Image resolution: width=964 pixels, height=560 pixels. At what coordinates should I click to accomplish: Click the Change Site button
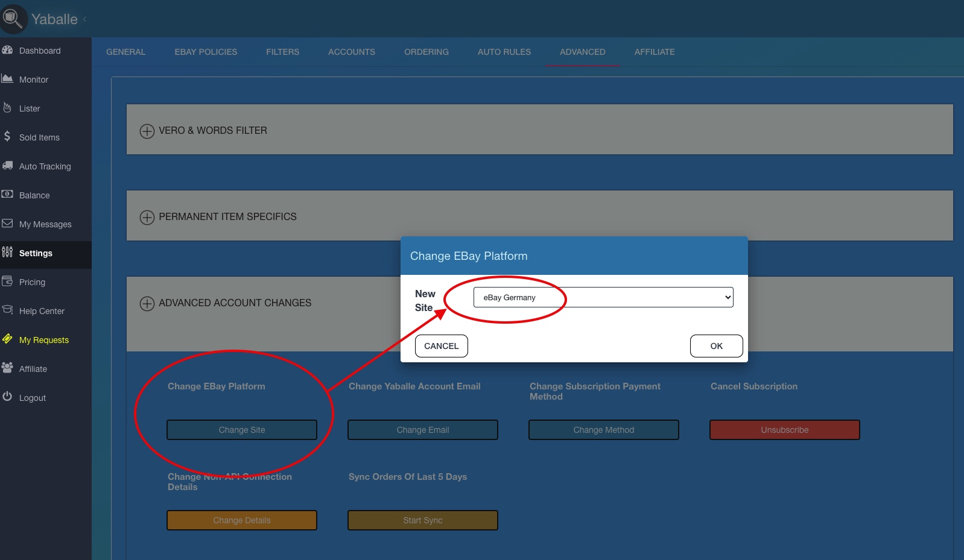tap(242, 430)
